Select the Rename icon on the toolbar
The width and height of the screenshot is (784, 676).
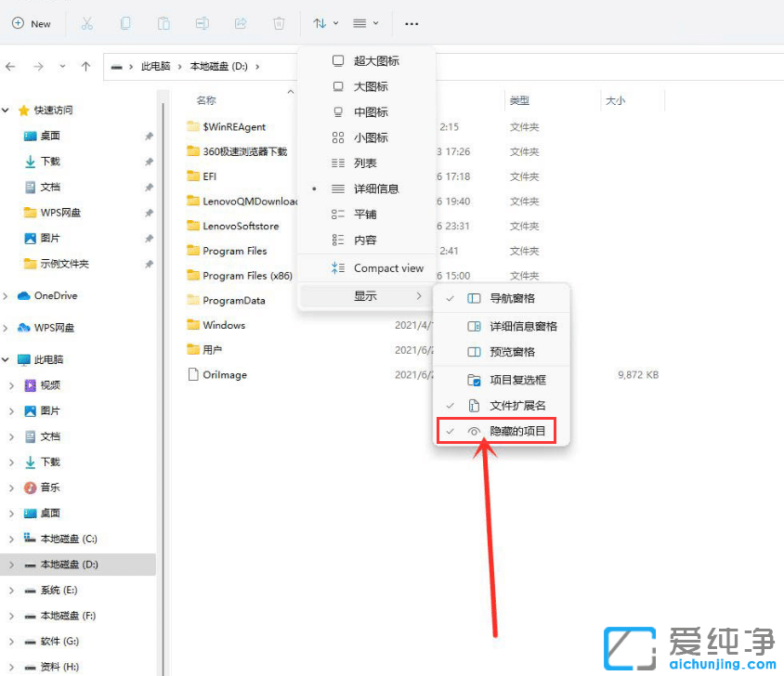[203, 23]
